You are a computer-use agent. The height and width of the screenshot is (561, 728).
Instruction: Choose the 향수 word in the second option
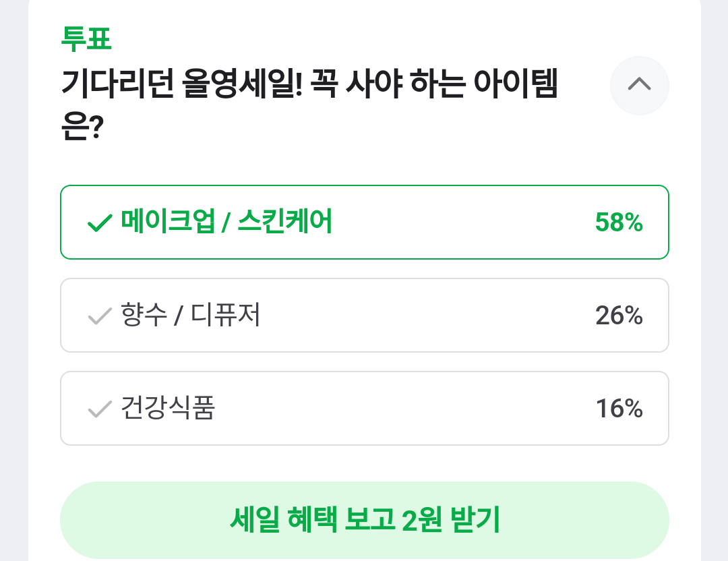tap(144, 315)
